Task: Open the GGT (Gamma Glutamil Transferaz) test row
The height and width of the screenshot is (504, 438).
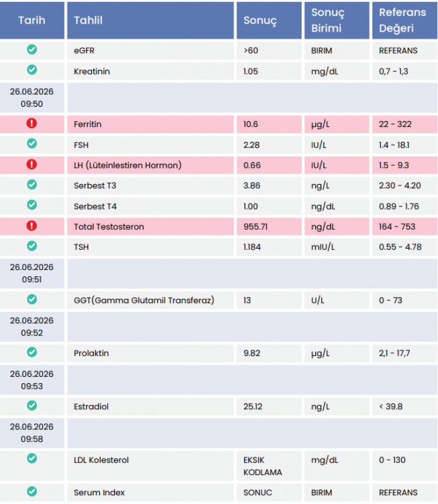Action: [x=218, y=300]
